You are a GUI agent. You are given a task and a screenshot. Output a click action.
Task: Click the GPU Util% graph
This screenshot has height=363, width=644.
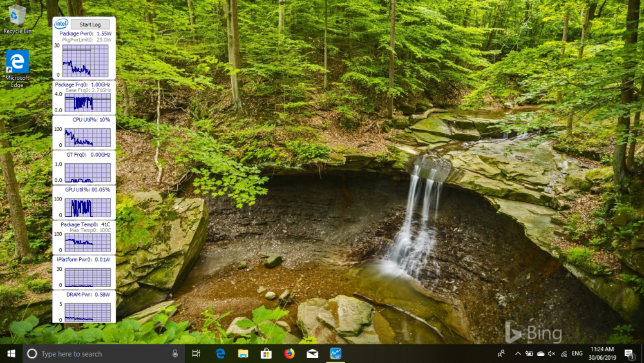tap(88, 208)
